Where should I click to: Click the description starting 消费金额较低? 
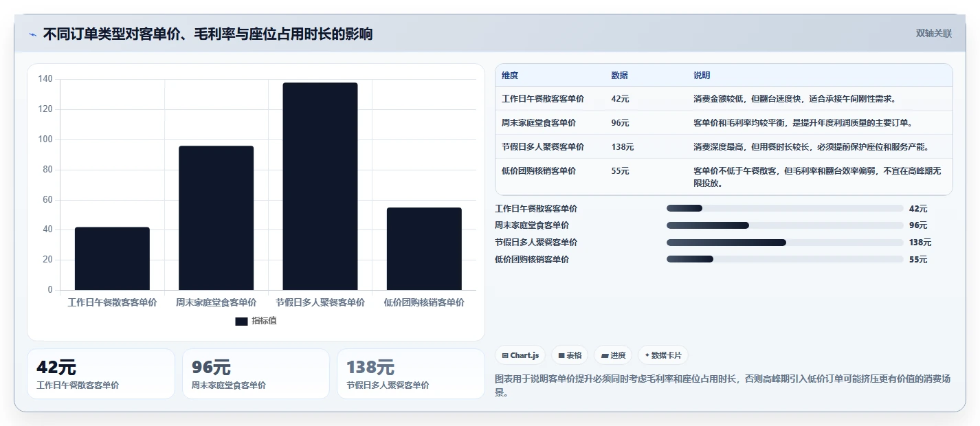[794, 99]
